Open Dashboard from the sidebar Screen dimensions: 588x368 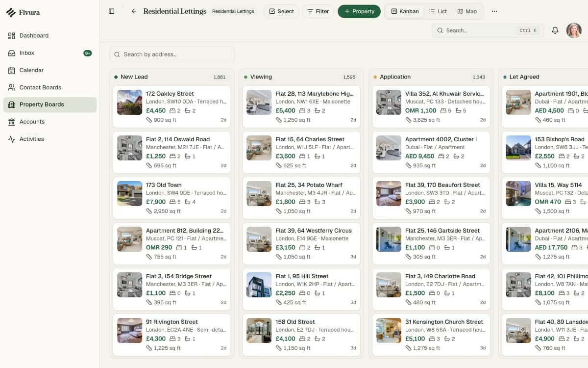pyautogui.click(x=50, y=36)
